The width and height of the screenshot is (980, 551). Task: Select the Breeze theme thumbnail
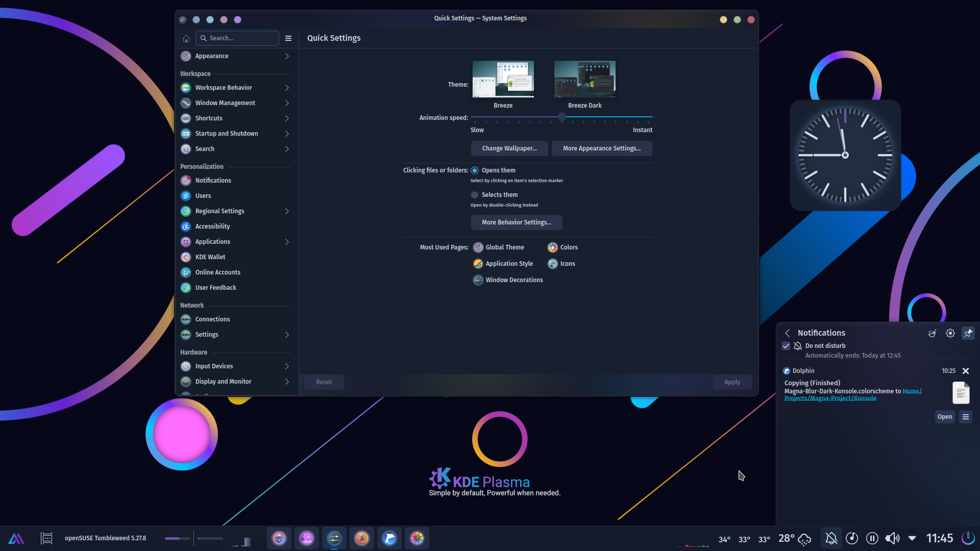503,79
